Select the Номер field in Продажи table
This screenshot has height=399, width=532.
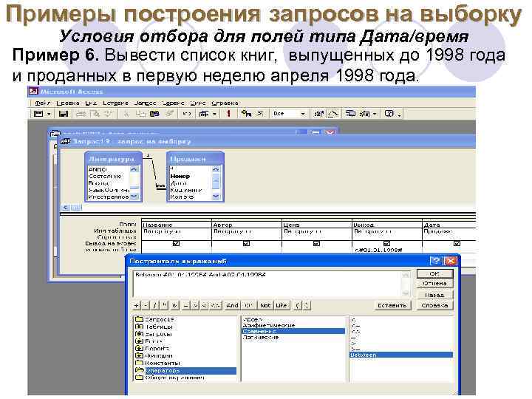tap(180, 176)
